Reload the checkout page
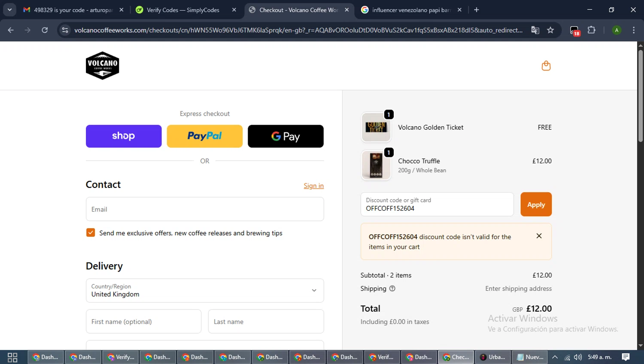 pyautogui.click(x=45, y=30)
